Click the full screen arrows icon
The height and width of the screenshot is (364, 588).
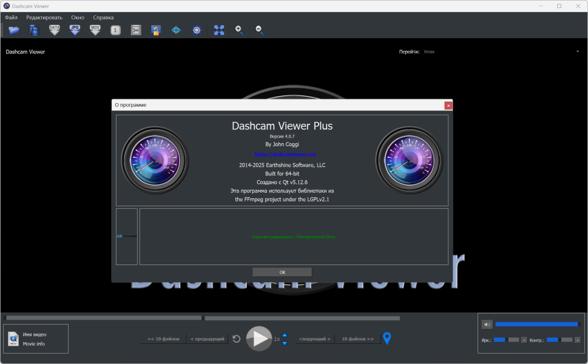coord(219,30)
